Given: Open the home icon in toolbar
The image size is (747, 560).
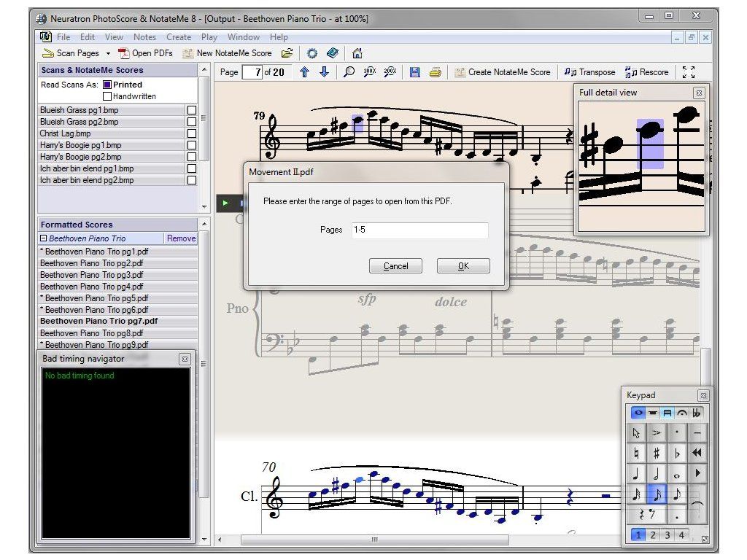Looking at the screenshot, I should tap(357, 53).
